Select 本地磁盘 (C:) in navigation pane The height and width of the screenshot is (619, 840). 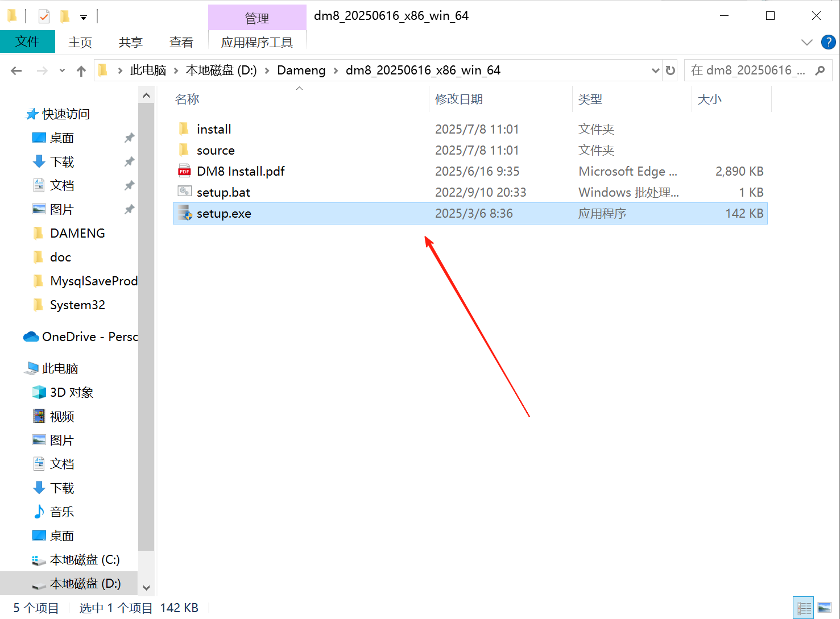pyautogui.click(x=85, y=560)
